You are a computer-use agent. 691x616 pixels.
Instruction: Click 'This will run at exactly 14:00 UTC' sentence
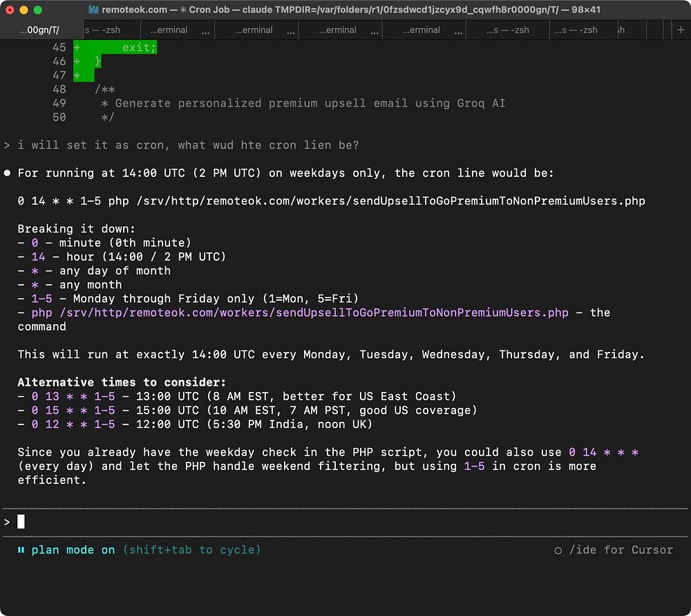coord(332,355)
